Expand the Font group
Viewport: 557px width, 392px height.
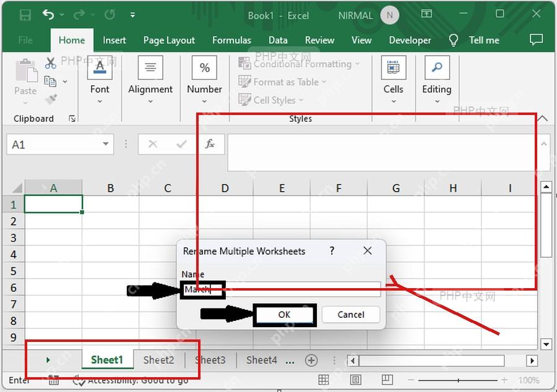pos(100,80)
